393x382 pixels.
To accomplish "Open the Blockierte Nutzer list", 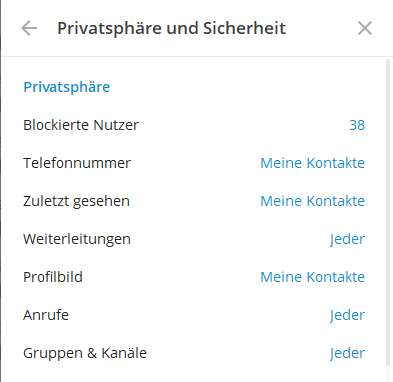I will pyautogui.click(x=194, y=125).
